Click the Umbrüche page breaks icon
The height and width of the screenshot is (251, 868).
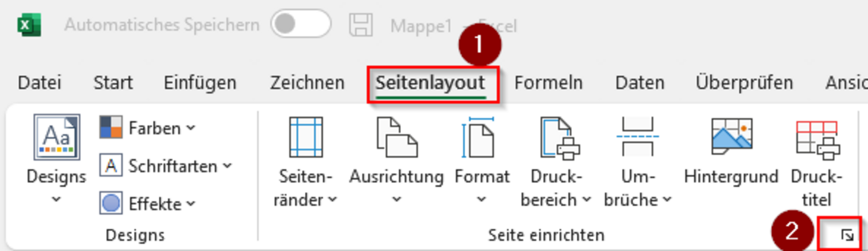point(638,137)
